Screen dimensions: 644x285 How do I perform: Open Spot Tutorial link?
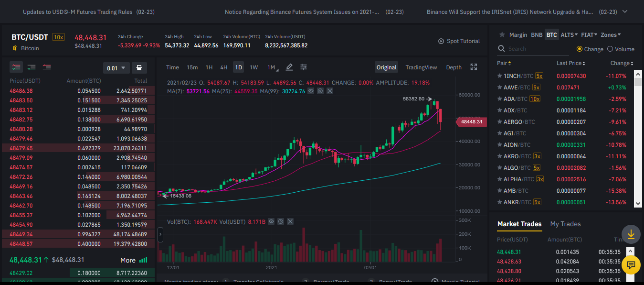point(463,41)
